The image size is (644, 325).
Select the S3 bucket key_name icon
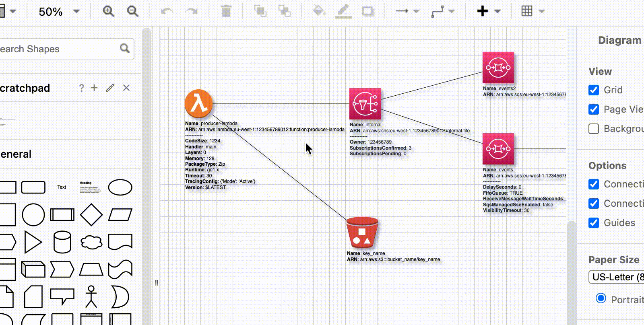362,232
